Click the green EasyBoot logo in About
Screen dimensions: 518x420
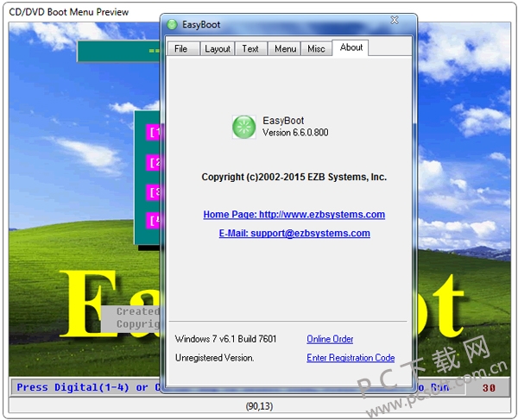click(x=243, y=127)
